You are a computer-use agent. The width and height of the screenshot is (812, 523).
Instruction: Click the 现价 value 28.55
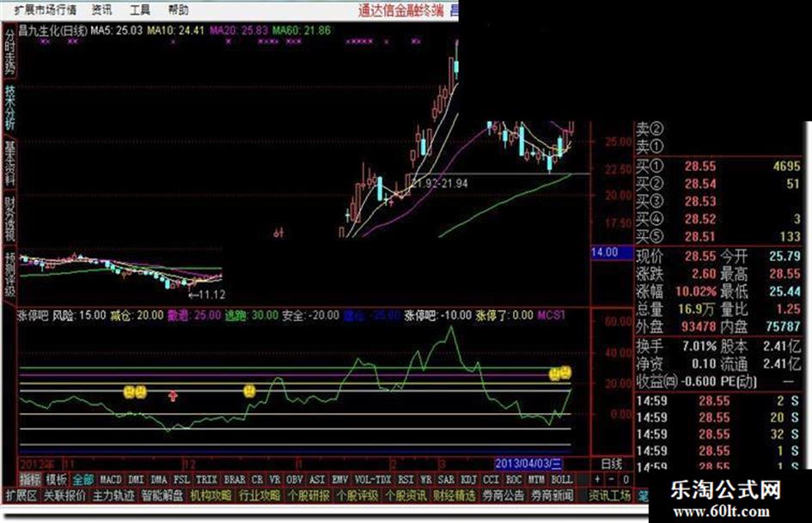click(700, 256)
